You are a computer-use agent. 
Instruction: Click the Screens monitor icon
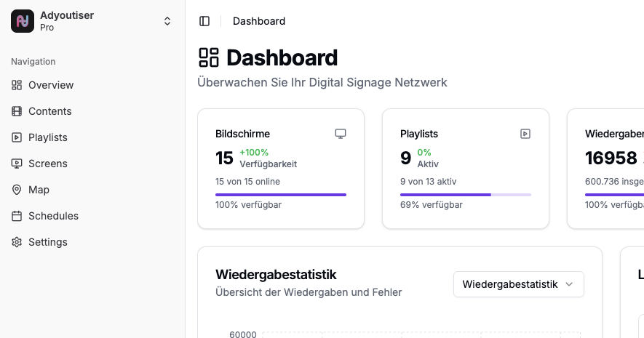click(x=17, y=164)
